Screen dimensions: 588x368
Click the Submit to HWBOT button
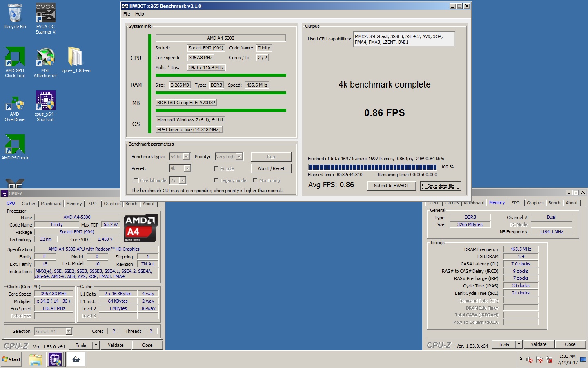[x=391, y=186]
